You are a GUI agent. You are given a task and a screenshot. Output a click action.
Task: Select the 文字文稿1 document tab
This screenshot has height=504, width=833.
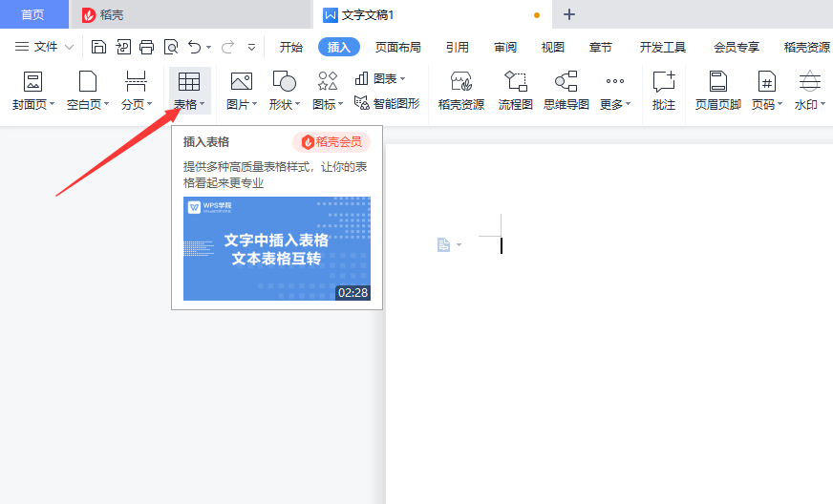click(433, 15)
